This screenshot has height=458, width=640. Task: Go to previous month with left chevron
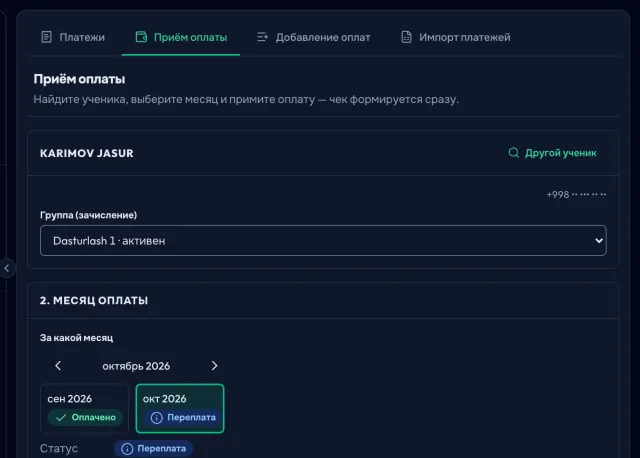pyautogui.click(x=58, y=366)
